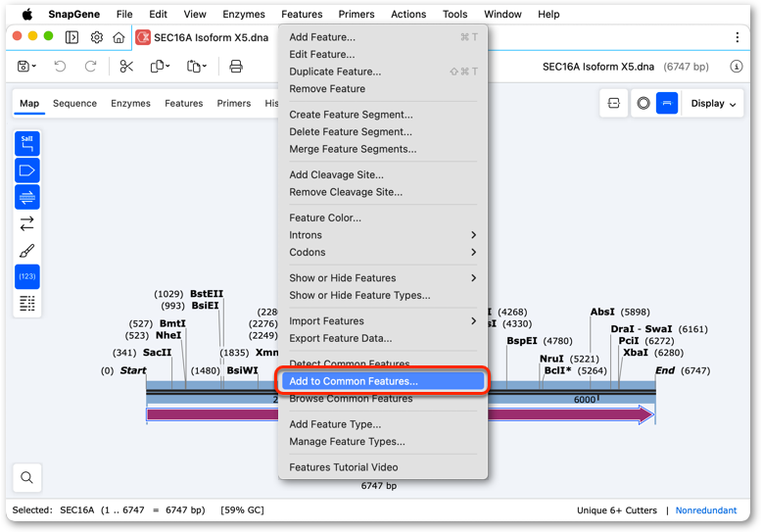The height and width of the screenshot is (532, 762).
Task: Open the Display dropdown
Action: click(713, 103)
